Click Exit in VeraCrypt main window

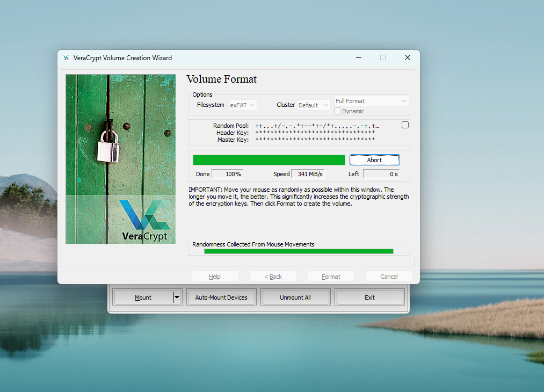pyautogui.click(x=369, y=297)
